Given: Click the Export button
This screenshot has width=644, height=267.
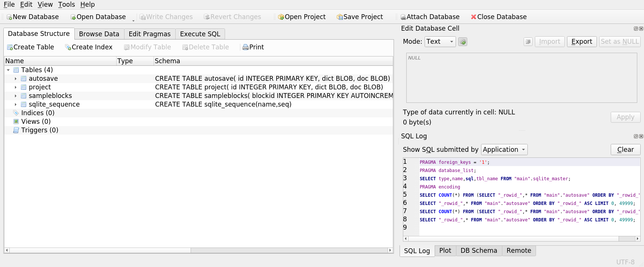Looking at the screenshot, I should 582,42.
